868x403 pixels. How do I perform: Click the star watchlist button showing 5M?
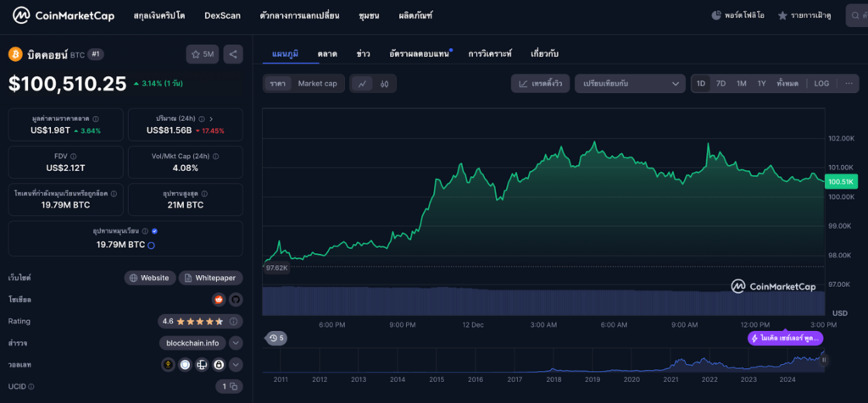pyautogui.click(x=203, y=54)
